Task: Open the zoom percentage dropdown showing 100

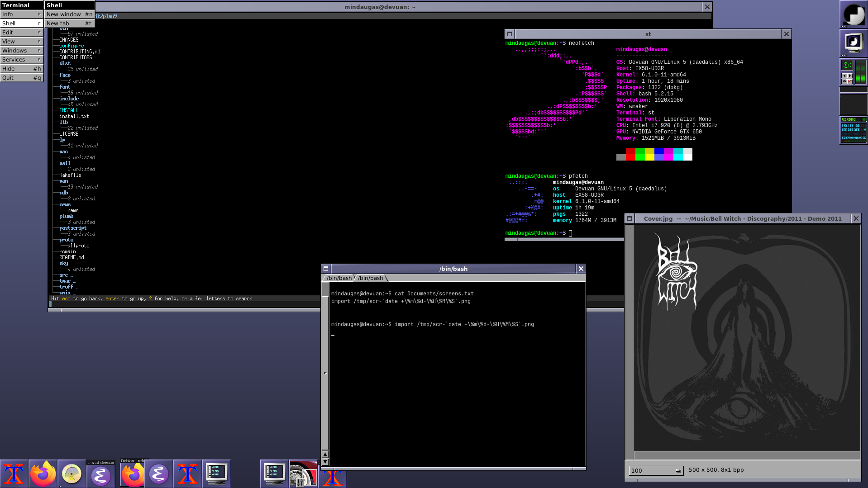Action: click(x=656, y=470)
